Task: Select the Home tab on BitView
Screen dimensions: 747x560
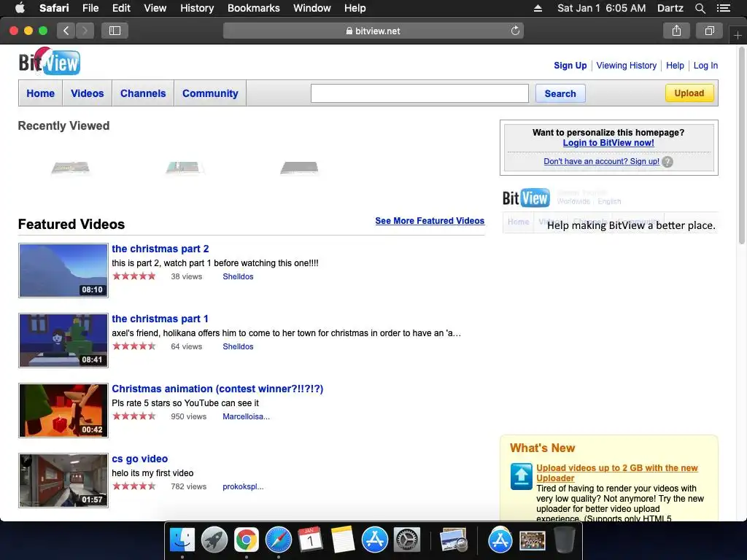Action: [41, 93]
